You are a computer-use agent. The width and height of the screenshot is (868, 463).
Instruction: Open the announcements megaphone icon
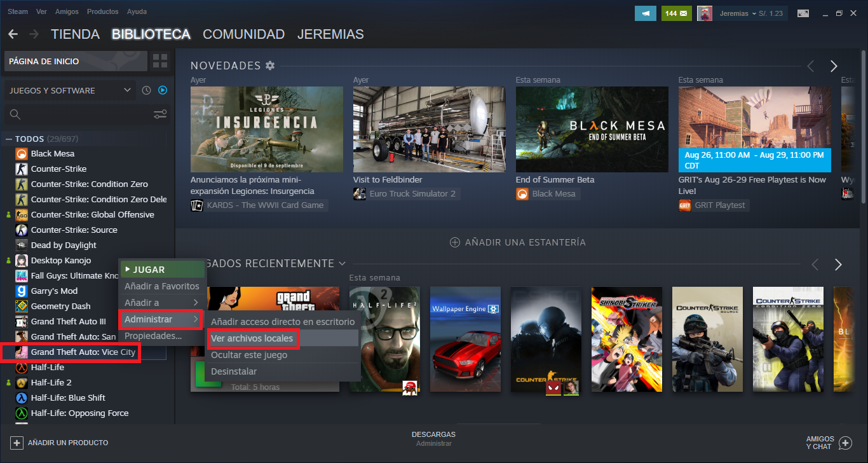[x=645, y=13]
